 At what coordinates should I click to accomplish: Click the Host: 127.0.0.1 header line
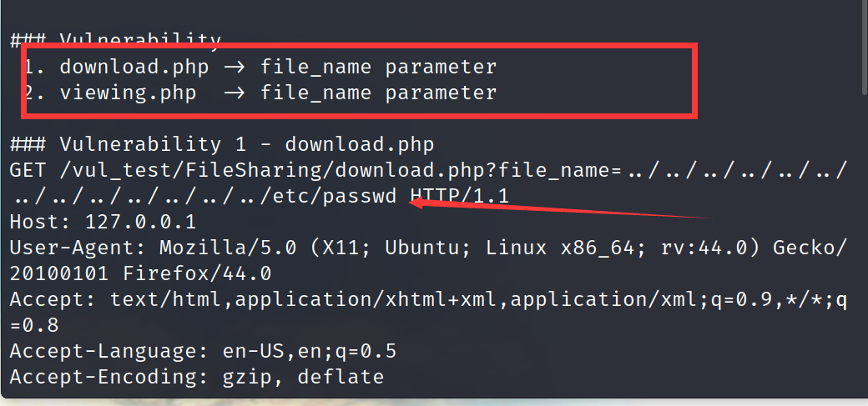pyautogui.click(x=103, y=223)
